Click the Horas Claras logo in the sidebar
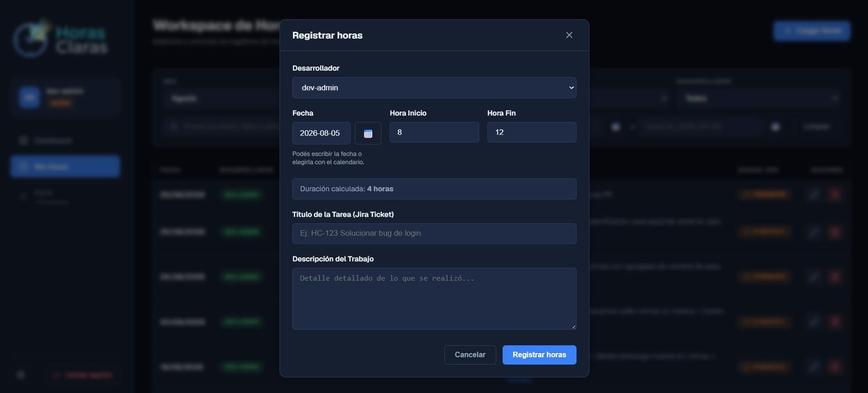The width and height of the screenshot is (868, 393). pos(60,39)
